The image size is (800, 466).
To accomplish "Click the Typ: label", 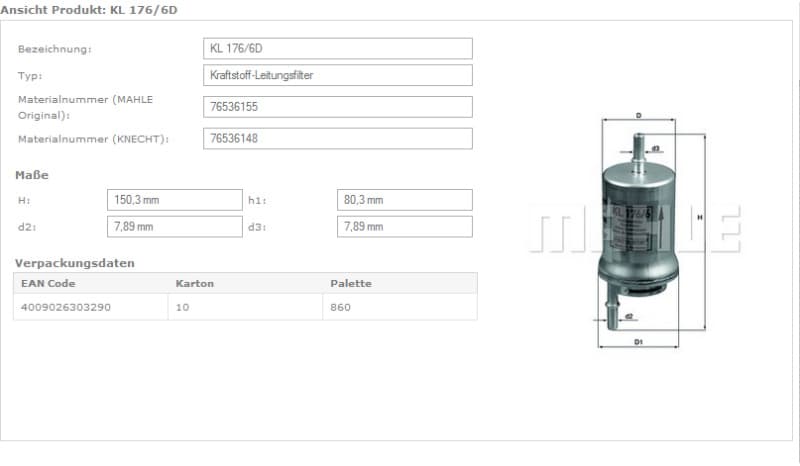I will point(30,76).
